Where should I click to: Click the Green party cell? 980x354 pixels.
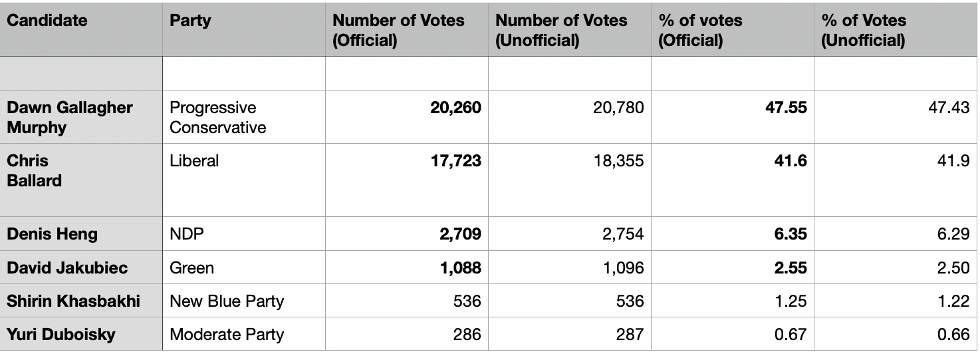point(244,267)
